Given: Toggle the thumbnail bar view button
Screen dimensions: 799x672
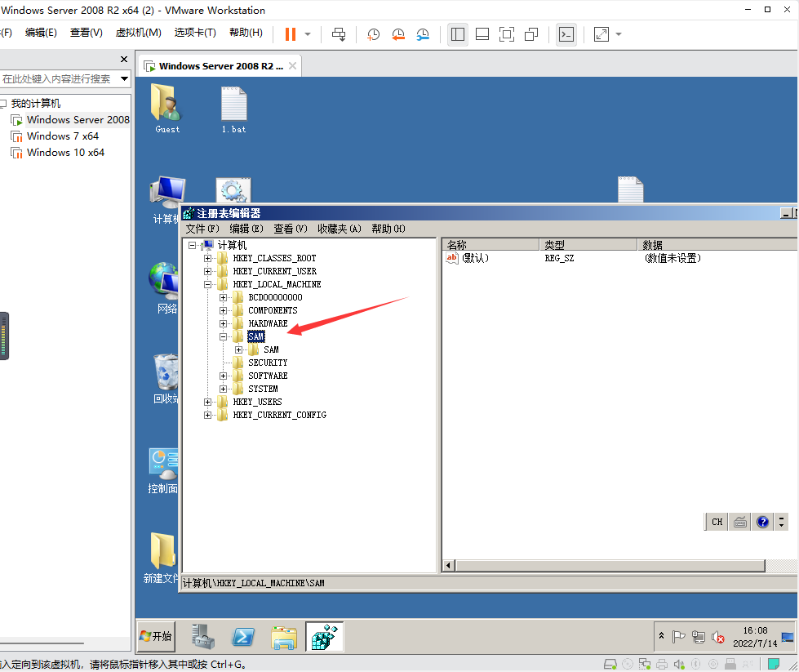Looking at the screenshot, I should pos(482,34).
